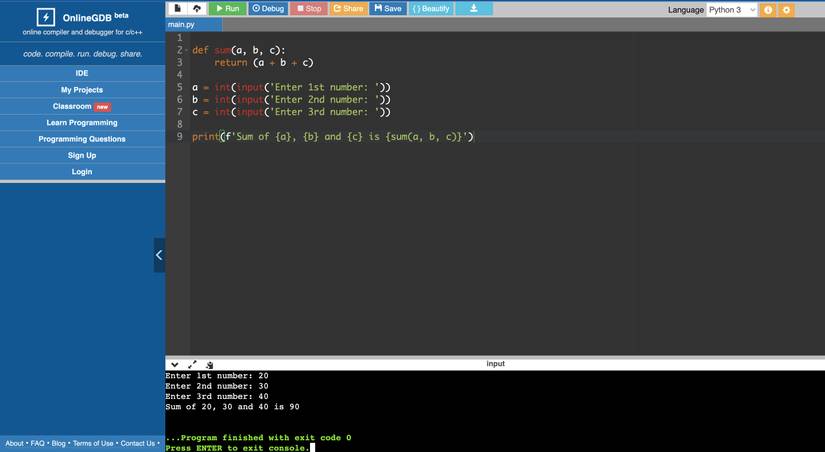Click Sign Up in the sidebar
Viewport: 825px width, 452px height.
click(82, 155)
